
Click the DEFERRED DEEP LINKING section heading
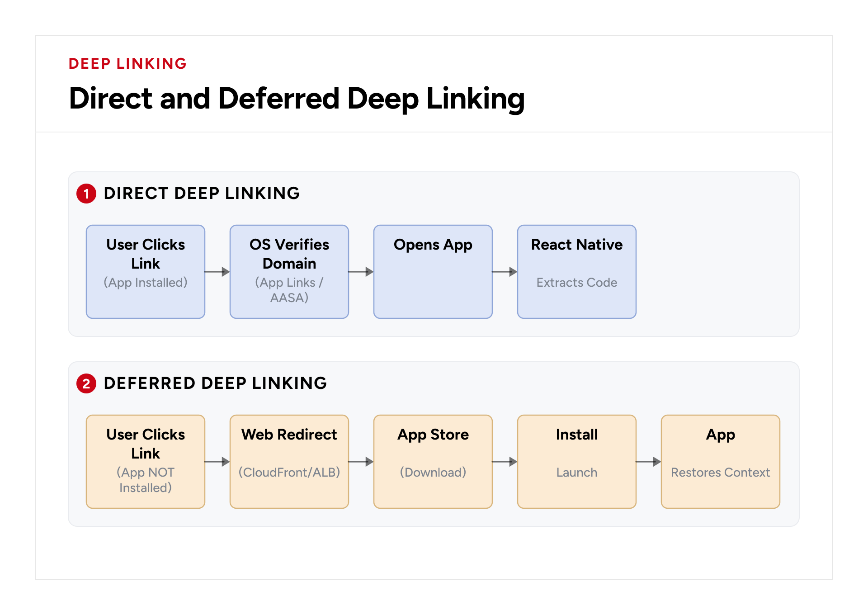pyautogui.click(x=215, y=383)
